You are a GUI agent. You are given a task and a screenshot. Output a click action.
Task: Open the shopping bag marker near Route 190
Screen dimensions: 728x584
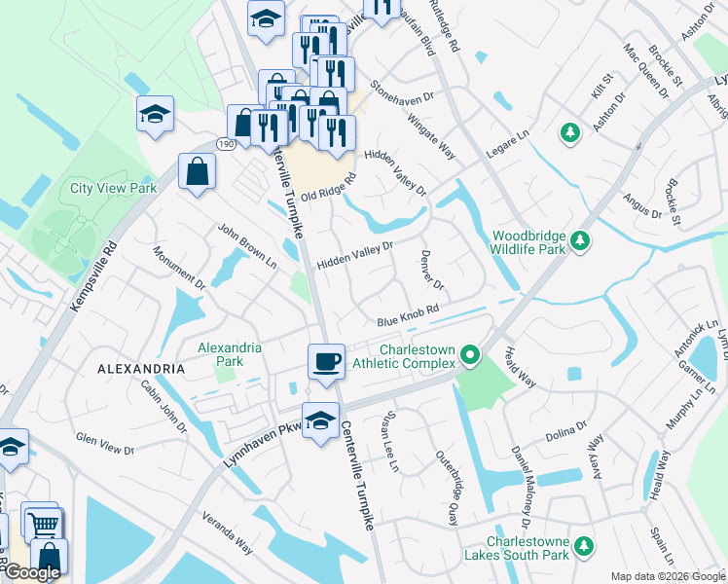pyautogui.click(x=197, y=172)
